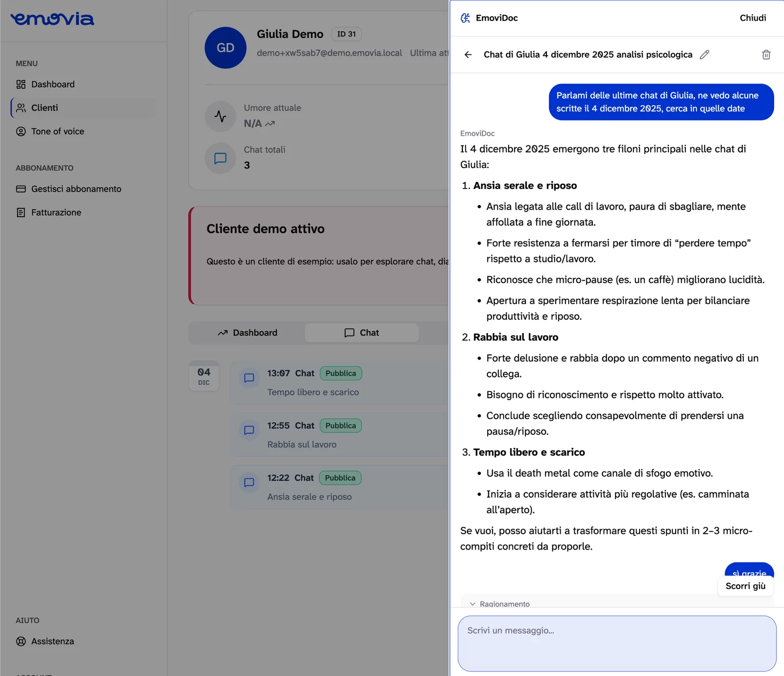
Task: Open the 12:55 chat Rabbia sul lavoro
Action: [340, 435]
